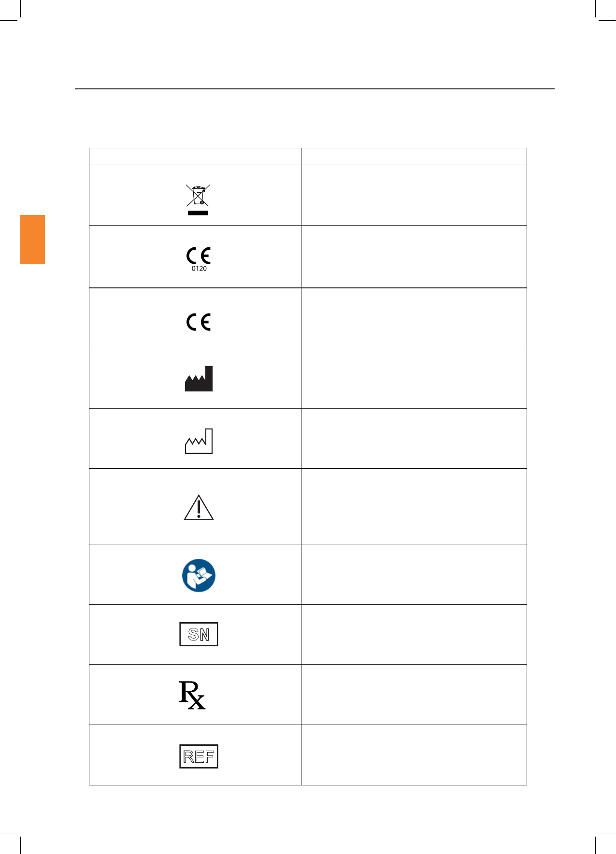The width and height of the screenshot is (616, 854).
Task: Click the outlined factory manufacture-date symbol
Action: tap(199, 441)
